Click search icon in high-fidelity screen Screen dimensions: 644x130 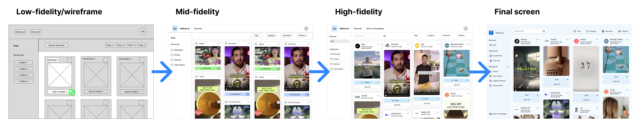coord(385,36)
